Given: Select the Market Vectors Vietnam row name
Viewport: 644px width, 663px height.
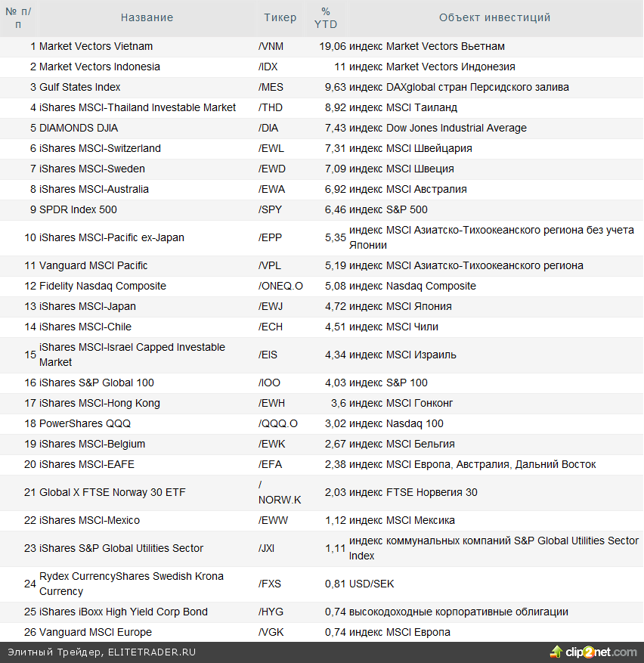Looking at the screenshot, I should pyautogui.click(x=95, y=46).
